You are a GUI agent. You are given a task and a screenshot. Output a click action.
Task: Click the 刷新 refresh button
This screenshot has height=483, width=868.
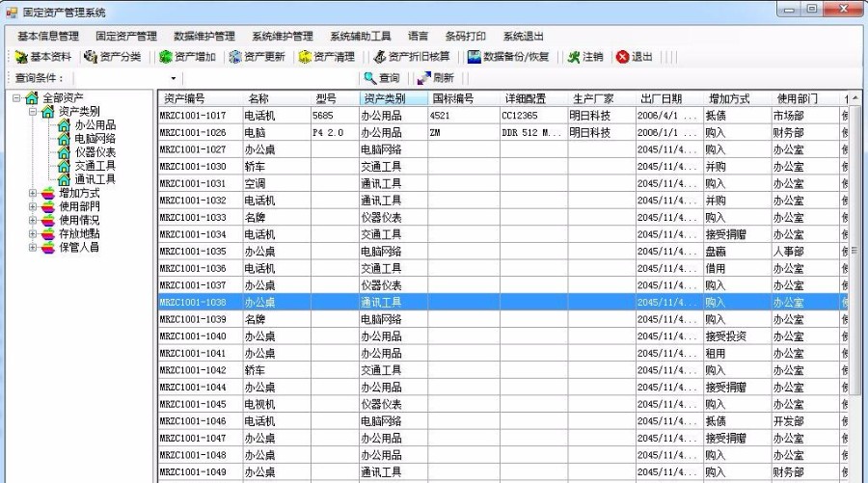coord(435,78)
